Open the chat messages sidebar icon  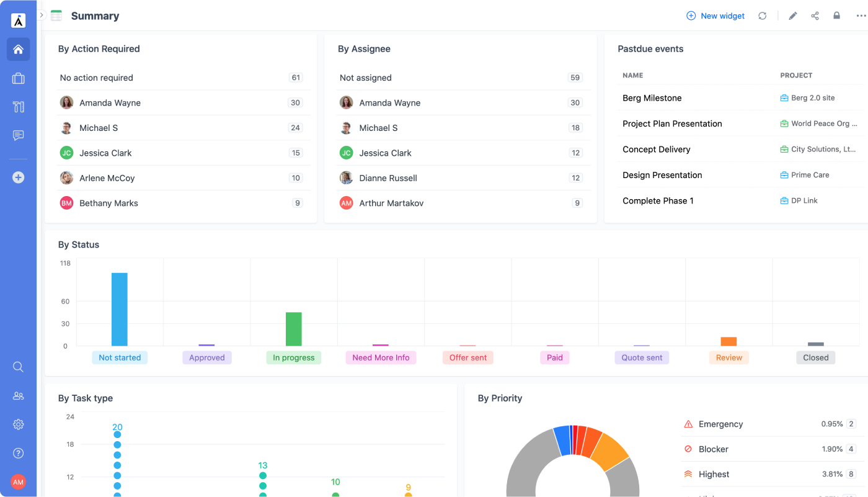pyautogui.click(x=18, y=135)
